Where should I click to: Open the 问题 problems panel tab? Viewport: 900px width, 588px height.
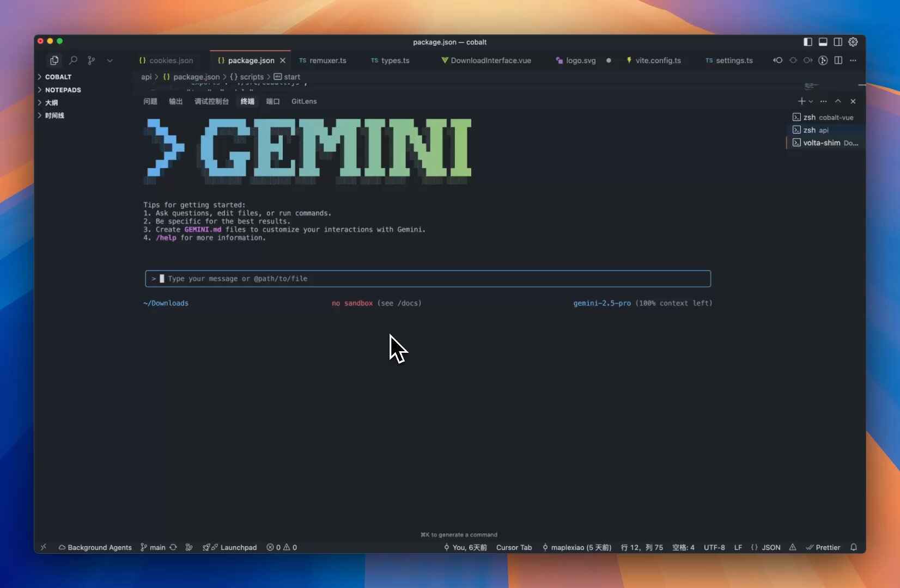[x=150, y=101]
